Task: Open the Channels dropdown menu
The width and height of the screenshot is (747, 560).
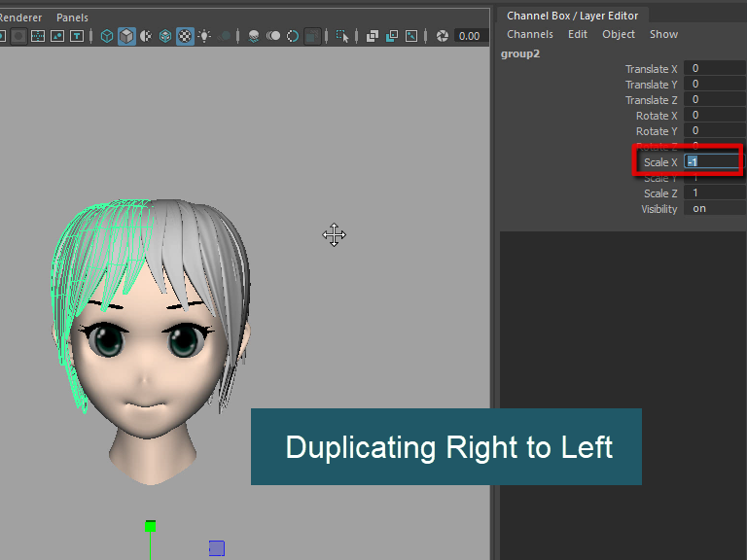Action: click(x=529, y=34)
